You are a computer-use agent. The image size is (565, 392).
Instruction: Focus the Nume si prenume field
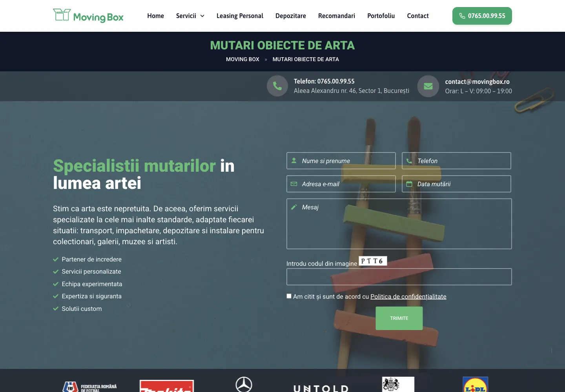coord(341,161)
